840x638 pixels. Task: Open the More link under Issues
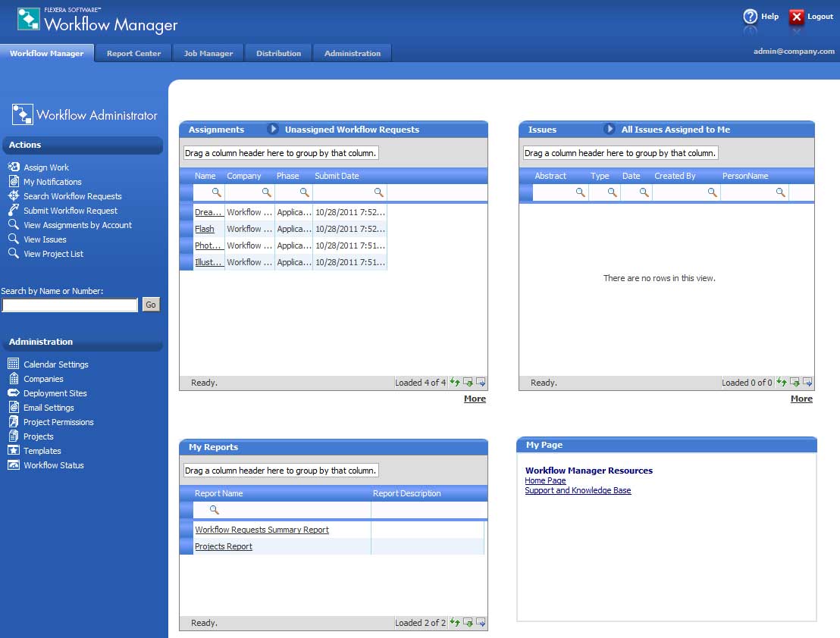point(801,399)
